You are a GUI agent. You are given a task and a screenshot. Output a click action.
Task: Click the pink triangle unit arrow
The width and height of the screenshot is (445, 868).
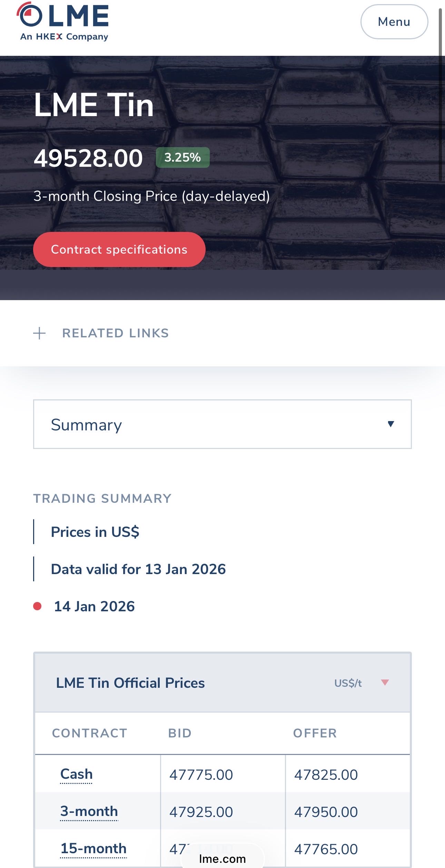point(385,682)
